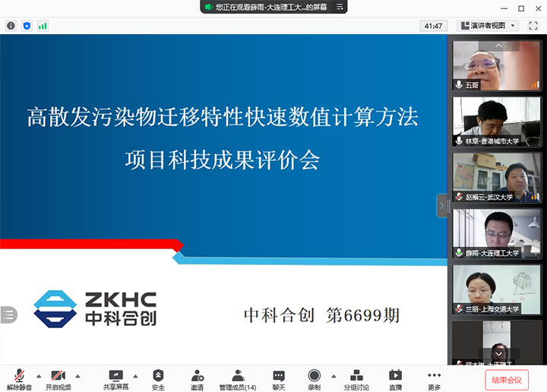Viewport: 547px width, 392px height.
Task: Select the 兰丽-上海交通大学 video thumbnail
Action: 496,289
